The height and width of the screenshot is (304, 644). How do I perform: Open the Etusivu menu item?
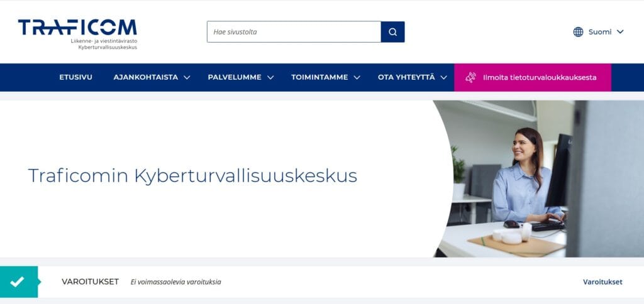click(75, 77)
